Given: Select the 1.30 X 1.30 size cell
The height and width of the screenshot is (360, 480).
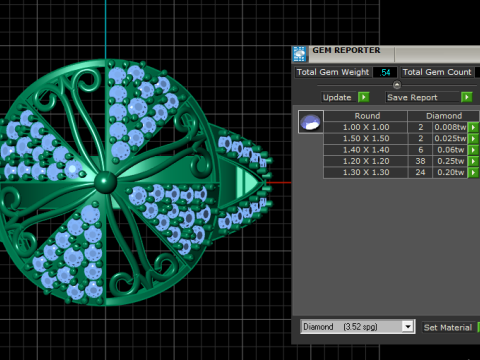Looking at the screenshot, I should [366, 173].
